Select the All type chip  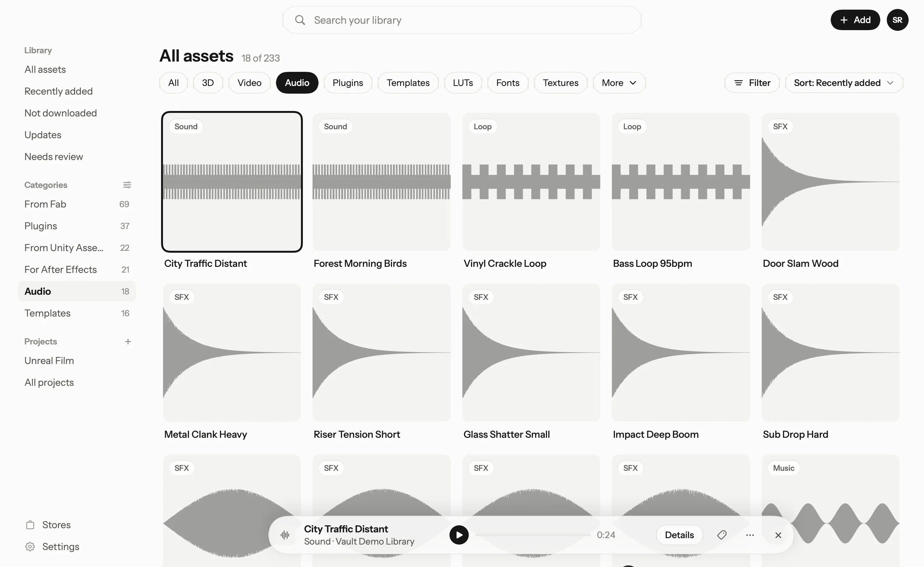coord(173,83)
